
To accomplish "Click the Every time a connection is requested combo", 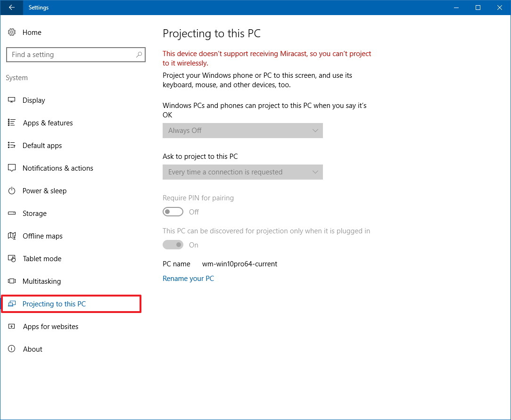I will click(242, 172).
